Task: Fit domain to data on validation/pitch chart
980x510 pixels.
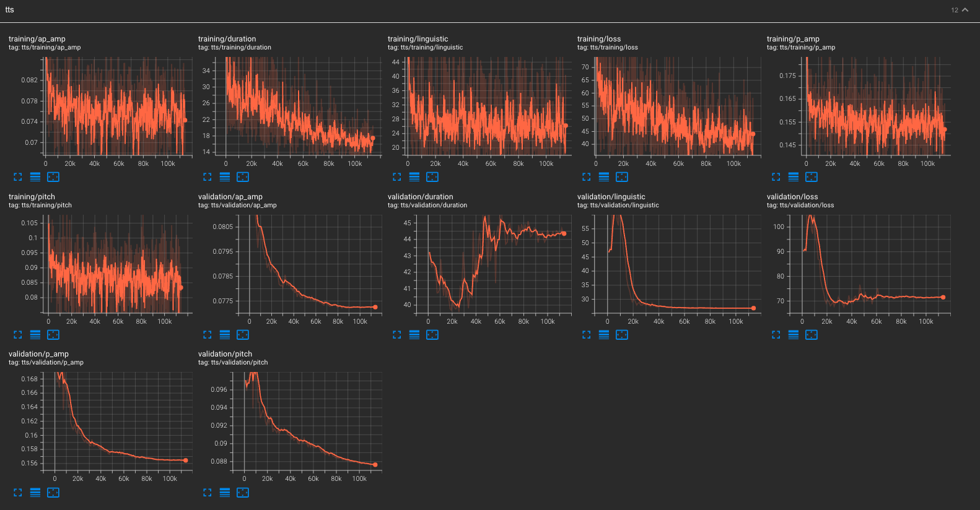Action: [243, 493]
